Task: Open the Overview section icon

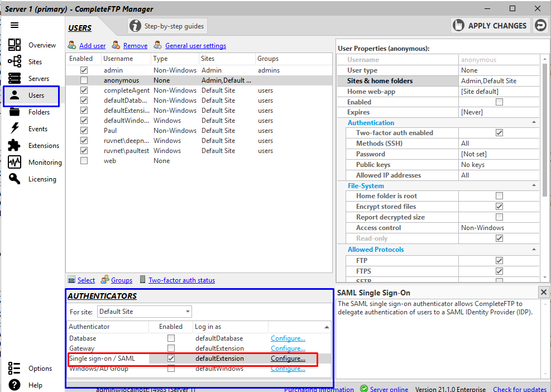Action: tap(15, 45)
